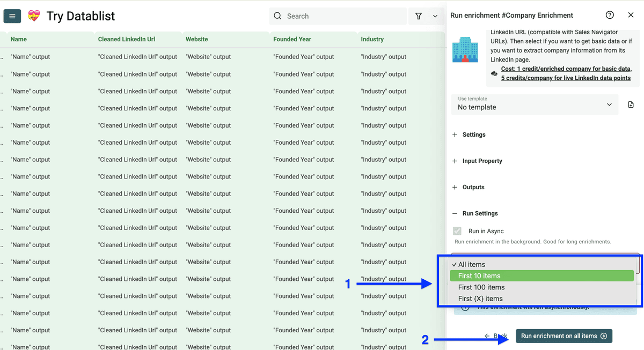
Task: Click the Founded Year column header
Action: coord(292,39)
